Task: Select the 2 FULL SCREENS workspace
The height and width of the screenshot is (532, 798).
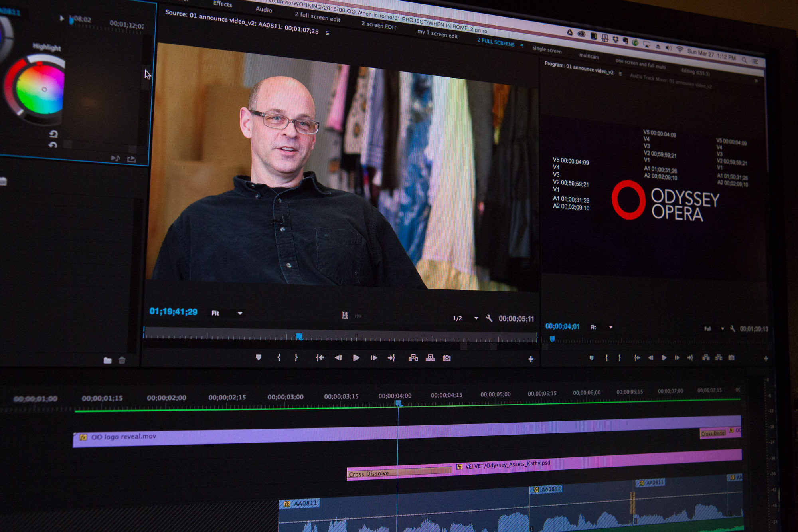Action: pyautogui.click(x=496, y=42)
